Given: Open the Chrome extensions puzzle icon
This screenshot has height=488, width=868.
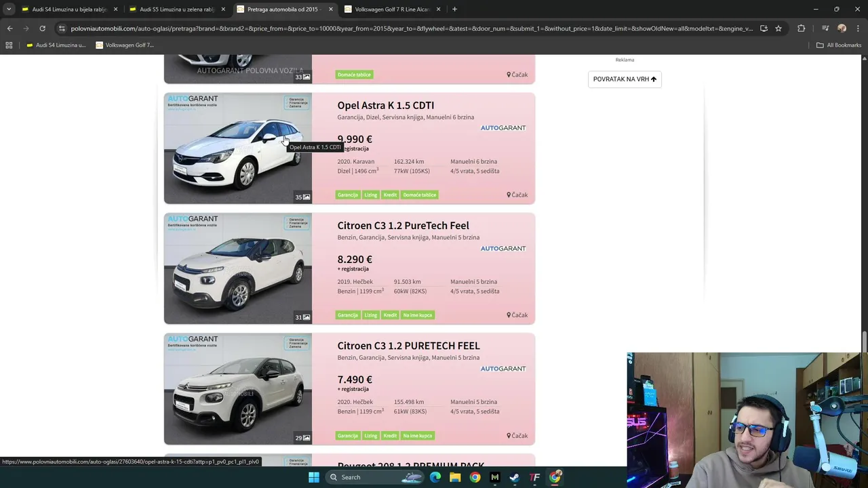Looking at the screenshot, I should [x=802, y=28].
